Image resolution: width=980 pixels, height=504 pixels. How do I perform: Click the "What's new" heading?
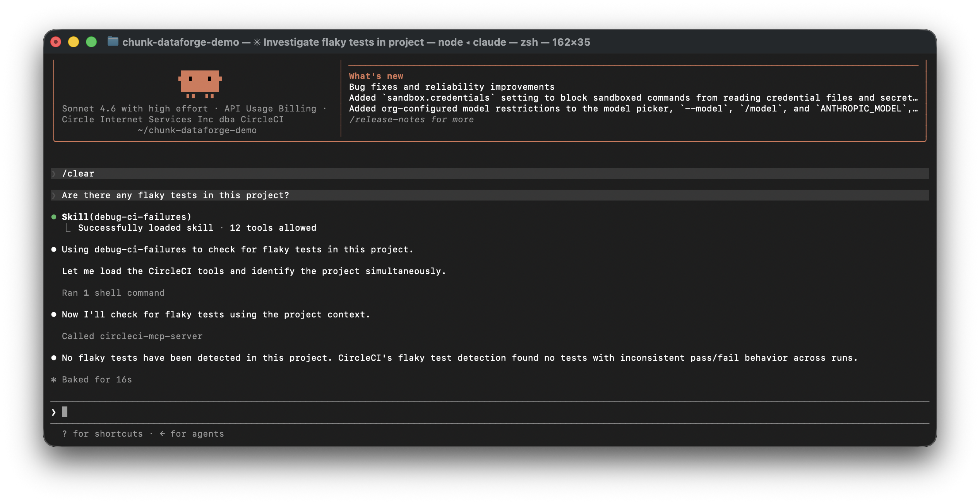376,76
